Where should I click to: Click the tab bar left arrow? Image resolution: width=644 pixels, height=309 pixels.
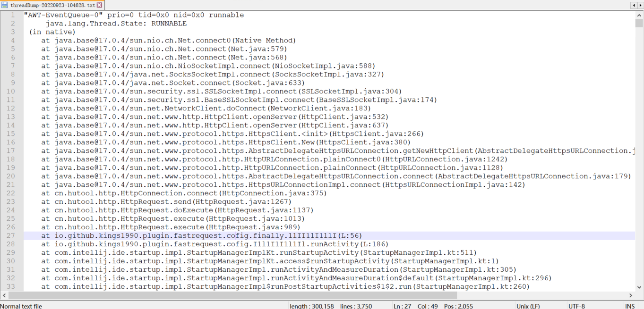point(633,5)
